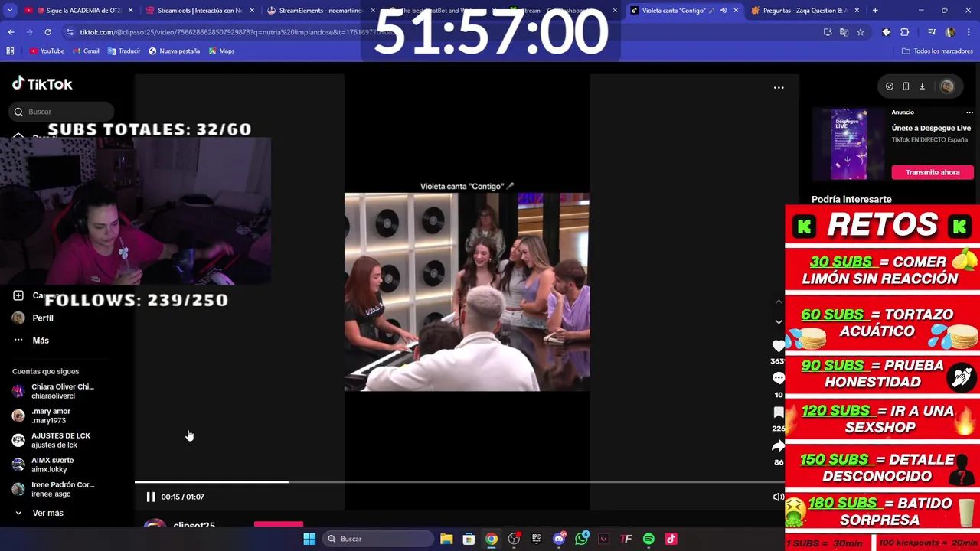Open WhatsApp from the taskbar

coord(582,539)
